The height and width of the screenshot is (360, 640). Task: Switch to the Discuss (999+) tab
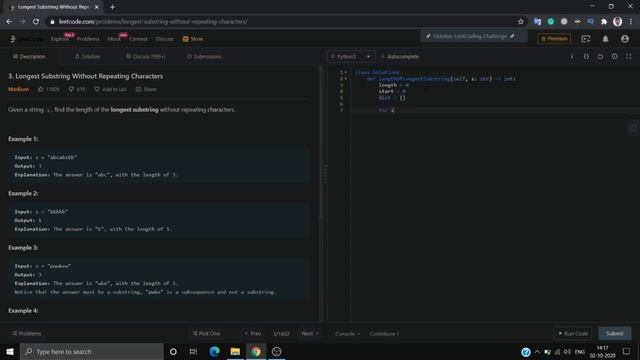point(146,57)
